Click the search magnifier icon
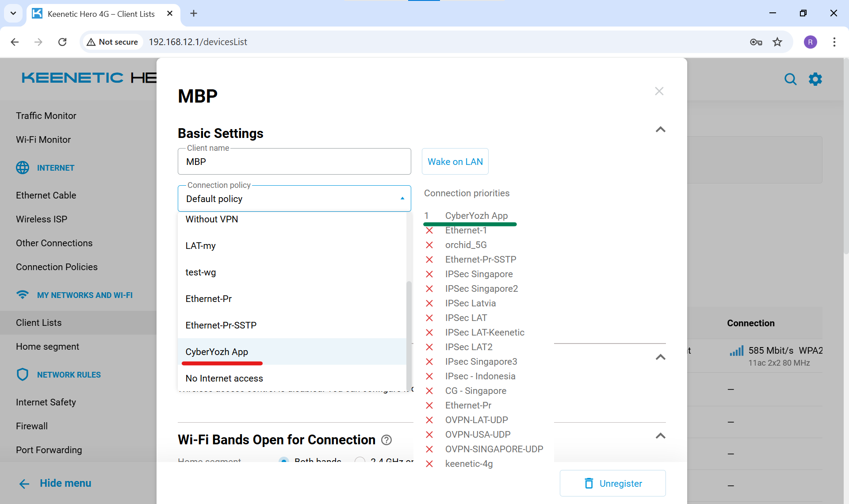849x504 pixels. coord(790,79)
